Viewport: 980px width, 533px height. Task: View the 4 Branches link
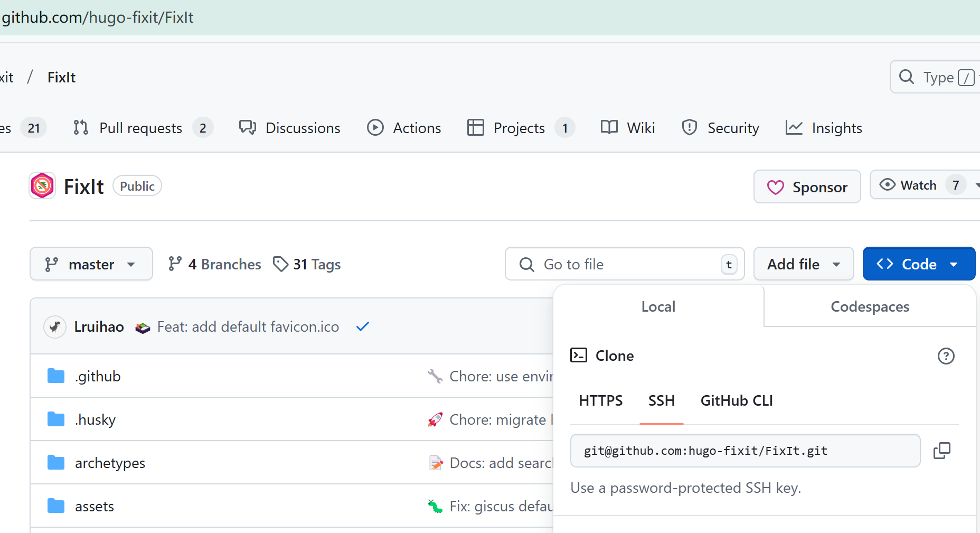tap(214, 264)
